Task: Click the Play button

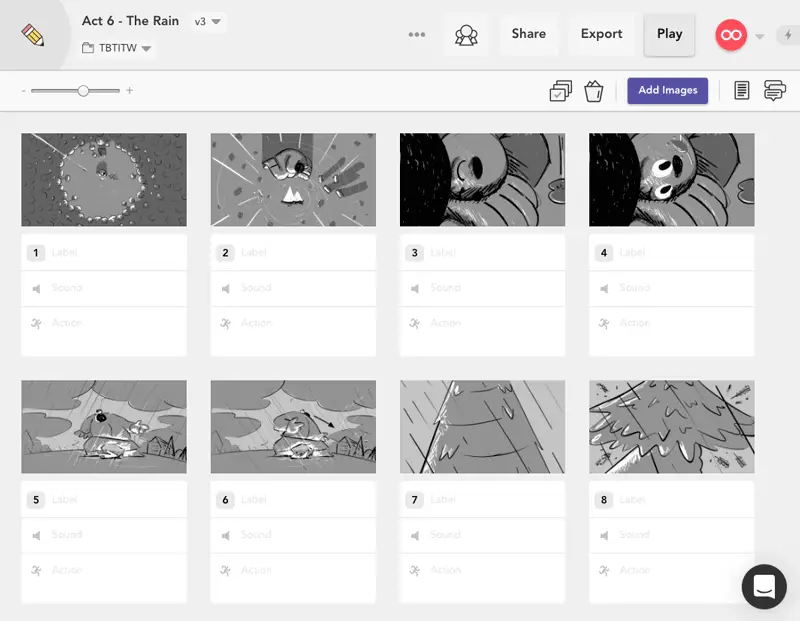Action: tap(669, 34)
